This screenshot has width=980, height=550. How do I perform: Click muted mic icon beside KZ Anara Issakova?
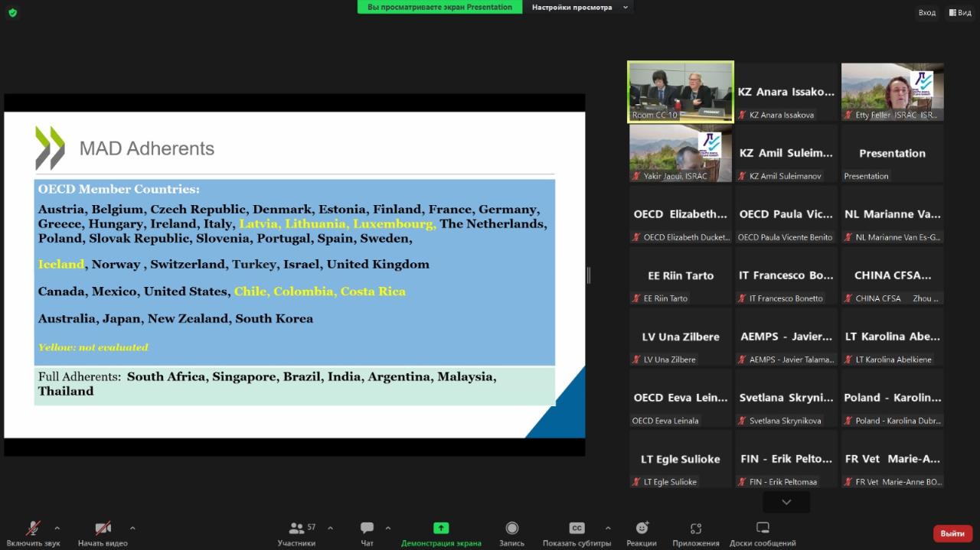click(x=743, y=115)
